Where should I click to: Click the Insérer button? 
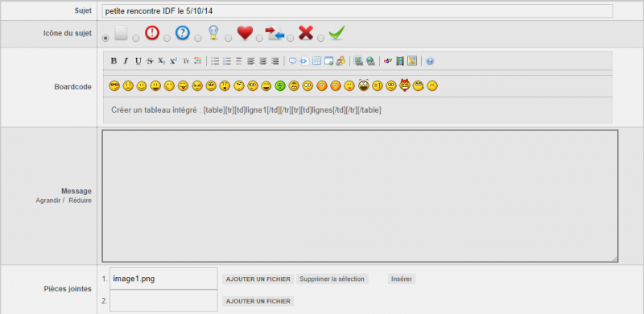pyautogui.click(x=402, y=279)
